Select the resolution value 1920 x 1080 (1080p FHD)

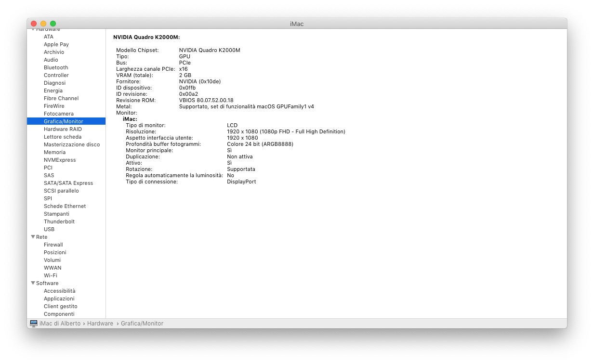pos(286,131)
